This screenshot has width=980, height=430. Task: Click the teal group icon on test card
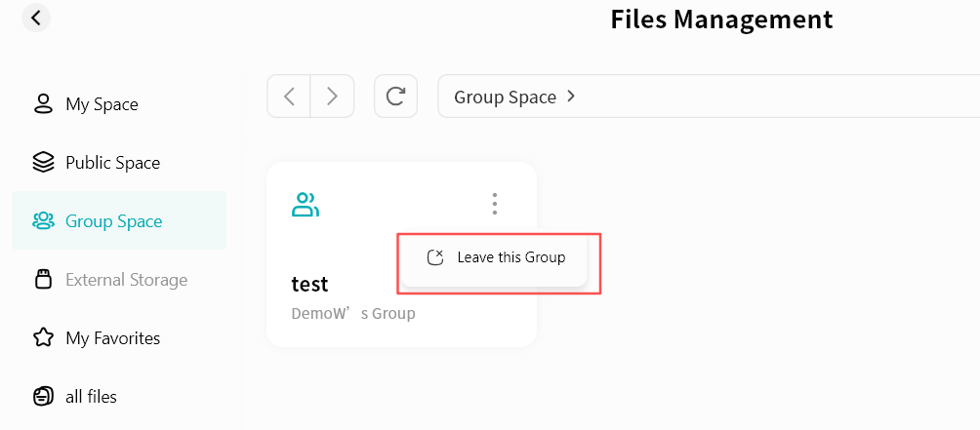tap(306, 205)
